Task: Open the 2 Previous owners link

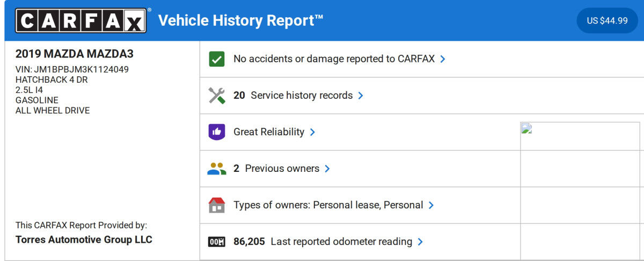Action: click(x=276, y=169)
